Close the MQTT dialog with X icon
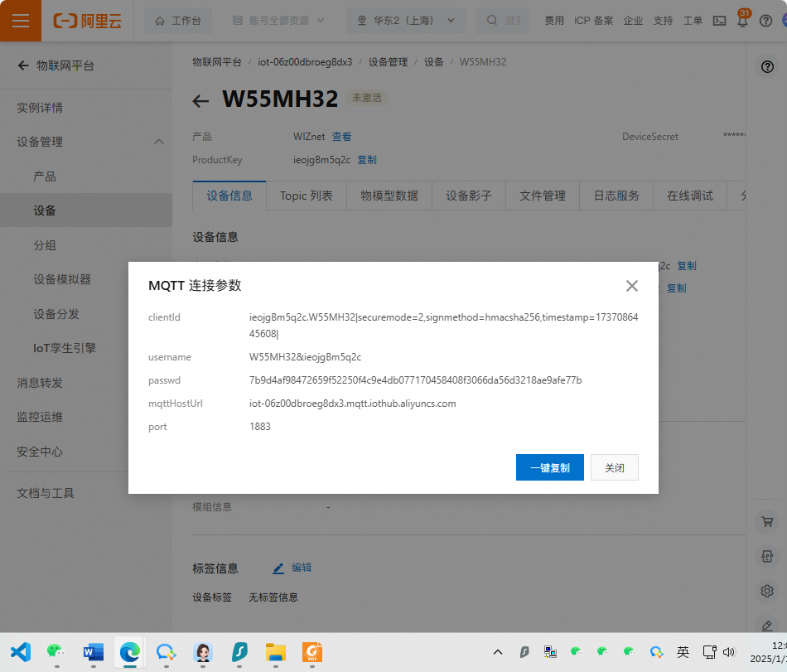Viewport: 787px width, 672px height. [x=631, y=286]
